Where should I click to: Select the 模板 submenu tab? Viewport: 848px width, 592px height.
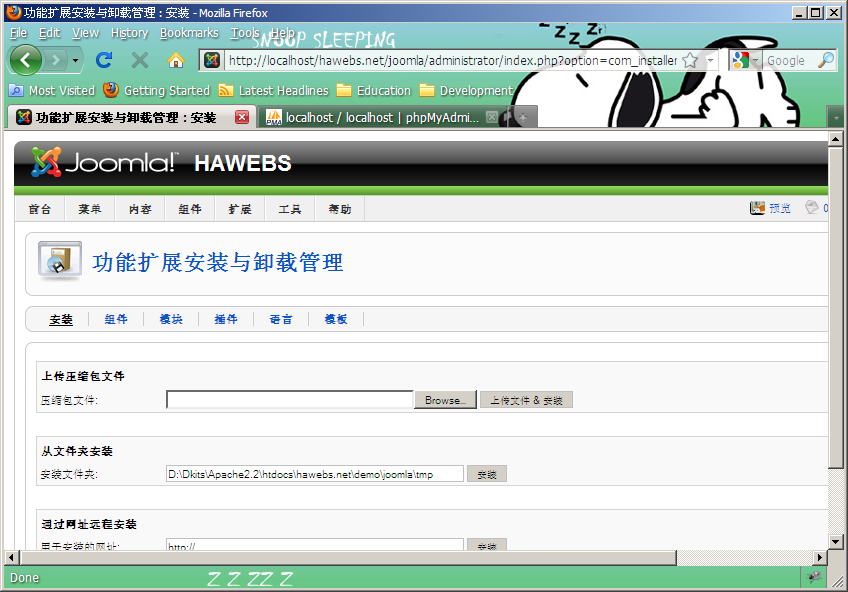tap(336, 319)
